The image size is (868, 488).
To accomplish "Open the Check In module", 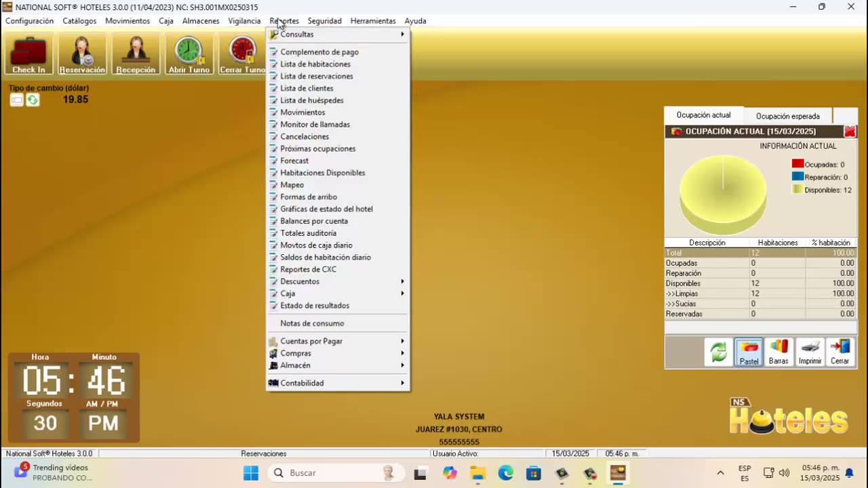I will [x=28, y=54].
